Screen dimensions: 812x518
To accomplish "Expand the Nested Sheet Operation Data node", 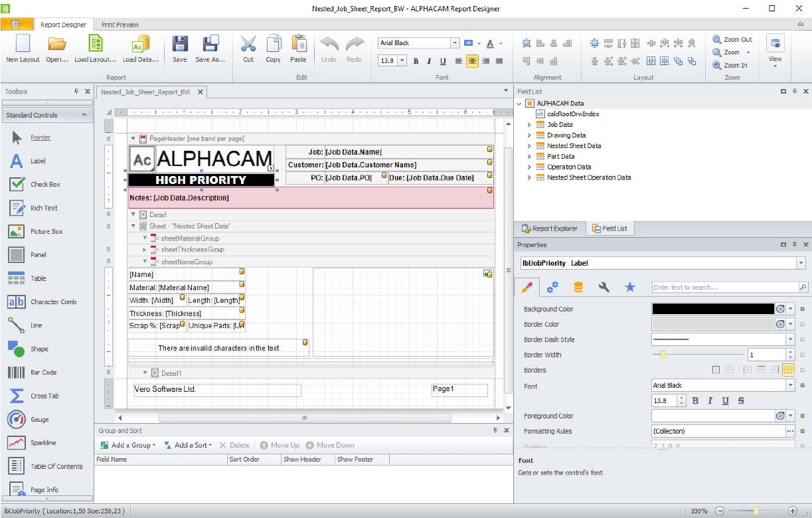I will pyautogui.click(x=529, y=178).
